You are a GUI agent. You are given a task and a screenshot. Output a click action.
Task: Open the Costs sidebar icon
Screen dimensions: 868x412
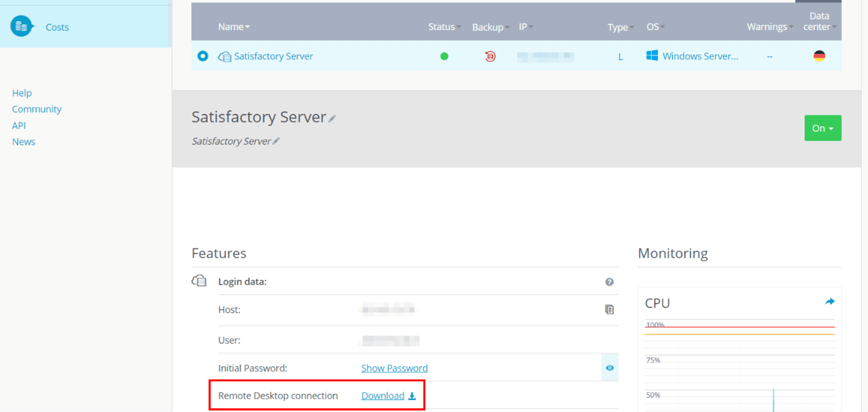point(21,26)
